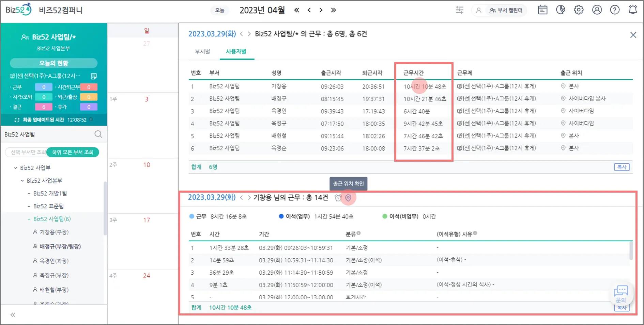This screenshot has height=325, width=644.
Task: Open work schedule document icon in sidebar
Action: [x=94, y=76]
